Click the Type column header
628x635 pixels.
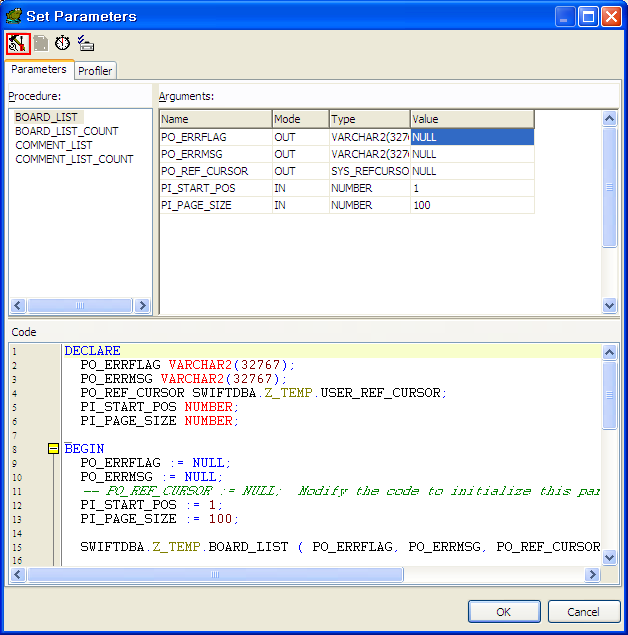(370, 119)
